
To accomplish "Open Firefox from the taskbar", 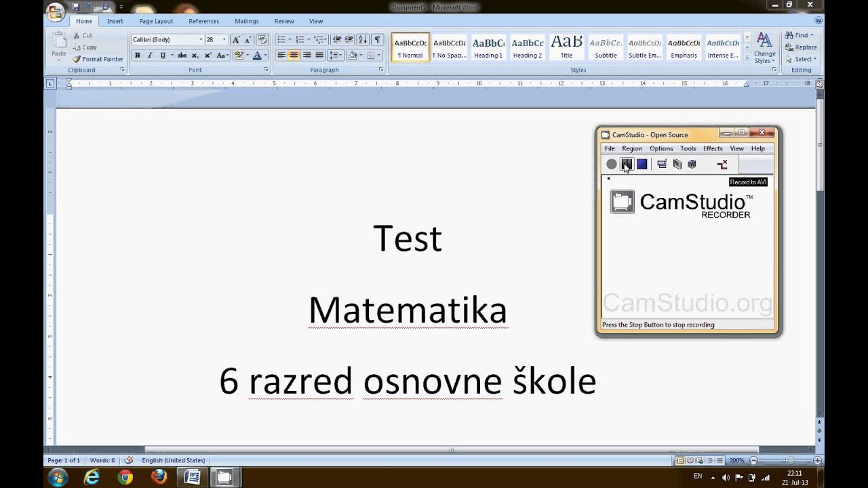I will pos(159,477).
